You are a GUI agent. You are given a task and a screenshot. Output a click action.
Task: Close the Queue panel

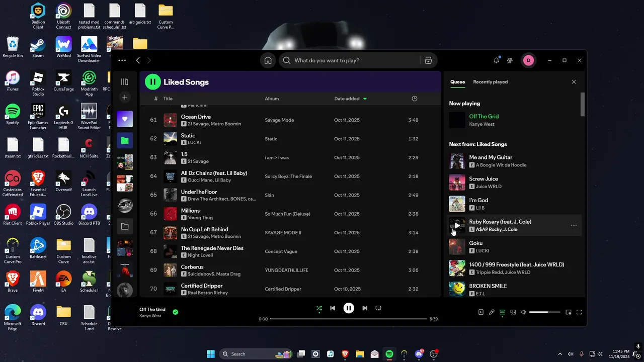coord(574,82)
